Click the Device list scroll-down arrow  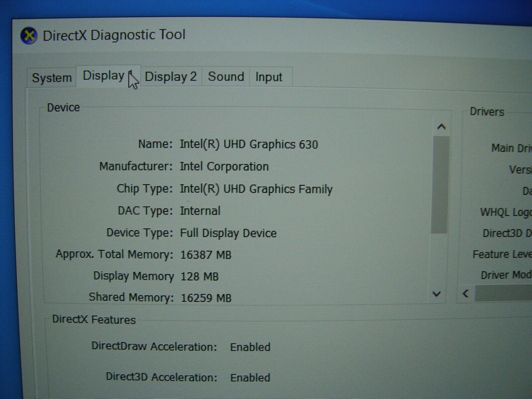click(x=437, y=294)
